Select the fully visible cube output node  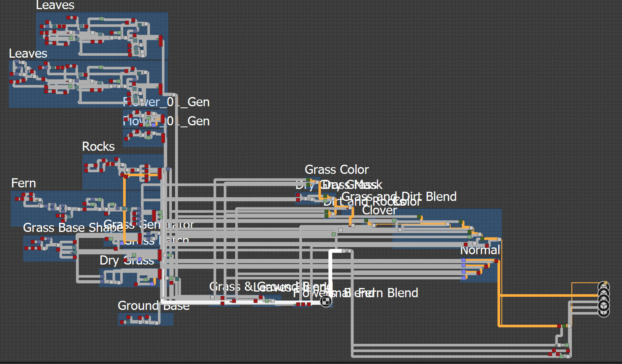click(x=604, y=305)
